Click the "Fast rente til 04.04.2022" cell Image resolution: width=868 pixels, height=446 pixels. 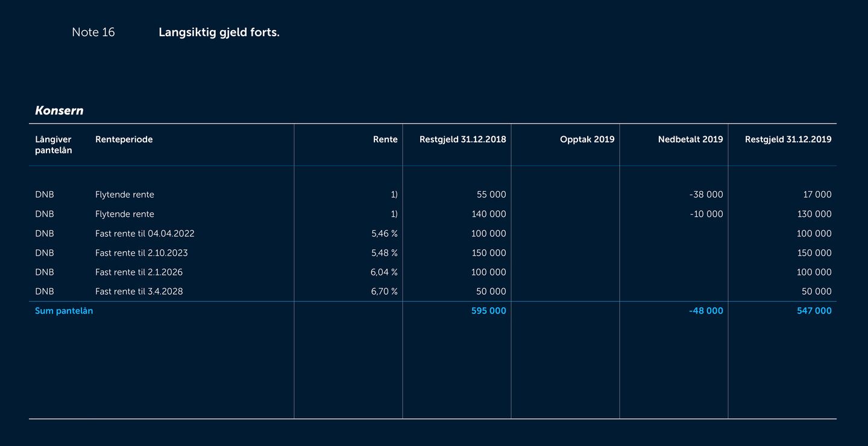coord(145,233)
